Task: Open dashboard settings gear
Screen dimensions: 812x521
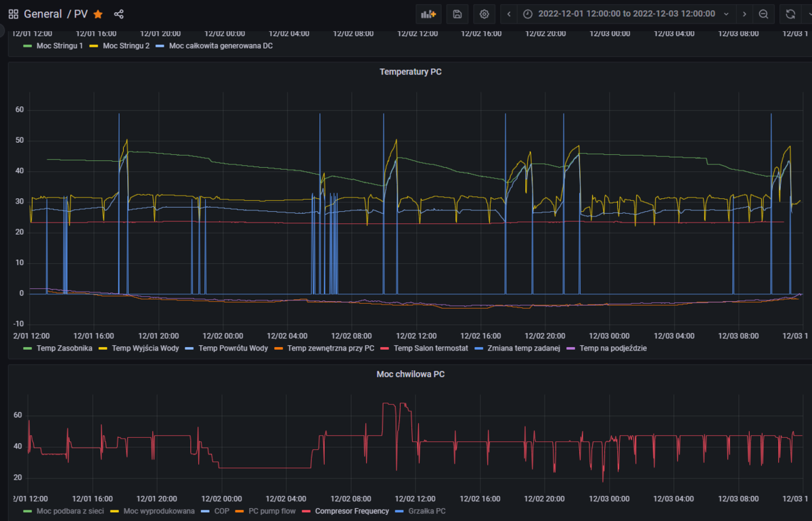Action: 484,14
